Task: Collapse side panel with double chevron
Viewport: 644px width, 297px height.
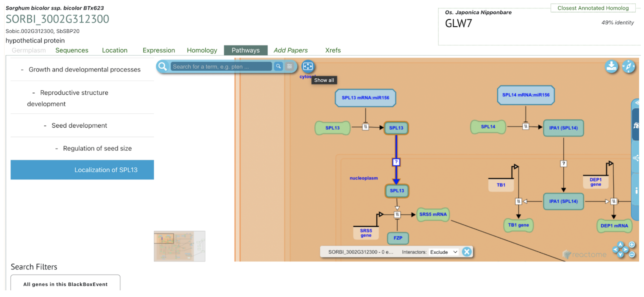Action: (637, 103)
